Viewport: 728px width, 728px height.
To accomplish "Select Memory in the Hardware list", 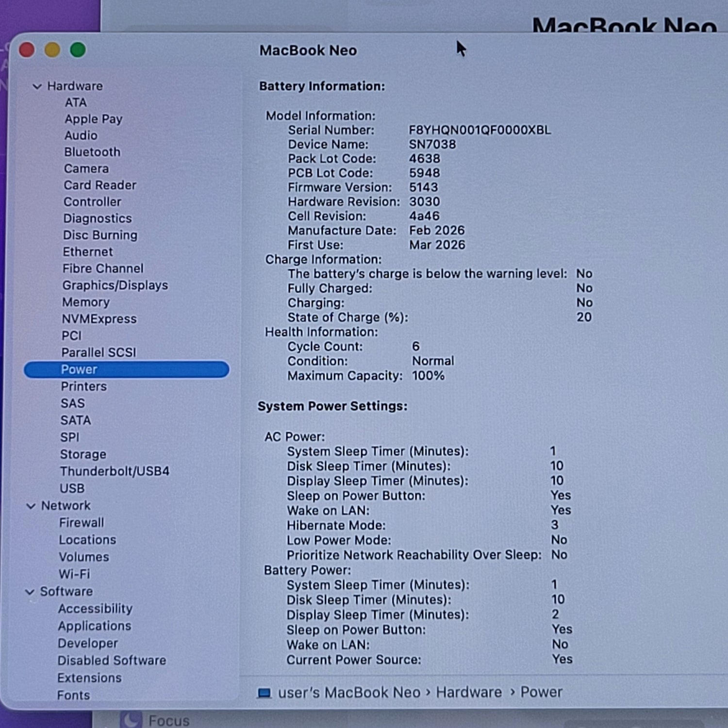I will click(x=86, y=302).
